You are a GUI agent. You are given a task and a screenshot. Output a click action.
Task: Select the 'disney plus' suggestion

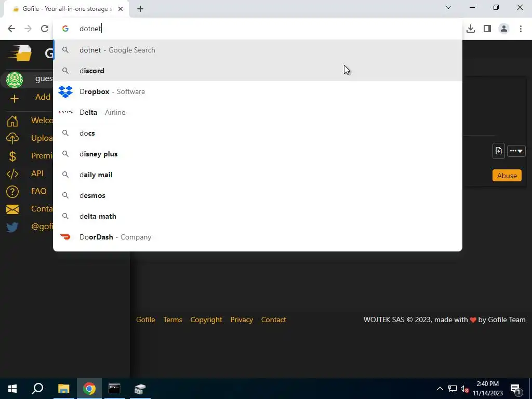(x=258, y=154)
